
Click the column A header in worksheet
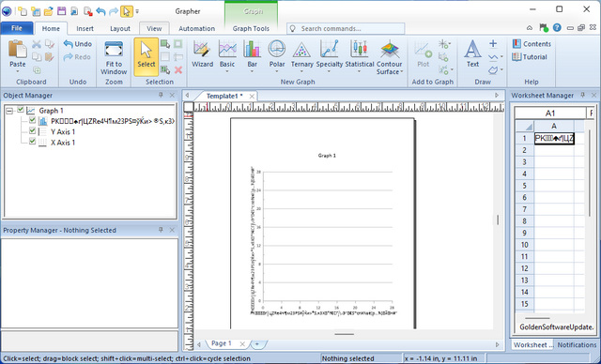(x=554, y=126)
